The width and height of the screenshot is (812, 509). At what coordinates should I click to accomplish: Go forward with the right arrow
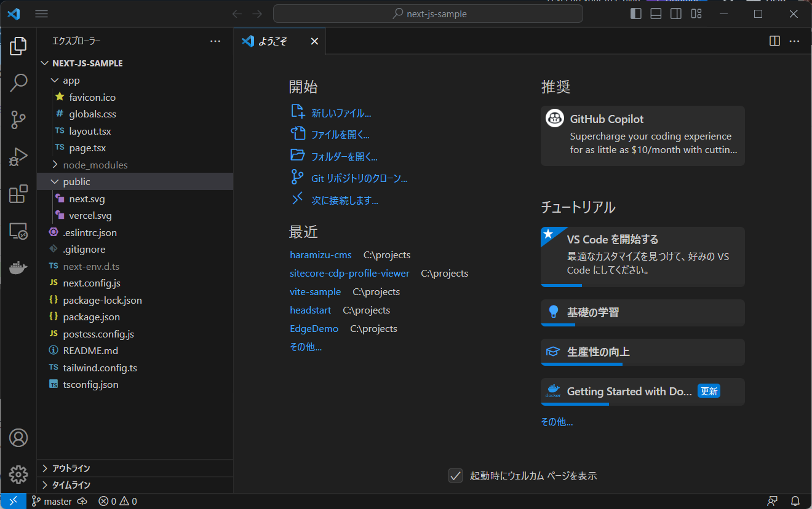click(257, 14)
